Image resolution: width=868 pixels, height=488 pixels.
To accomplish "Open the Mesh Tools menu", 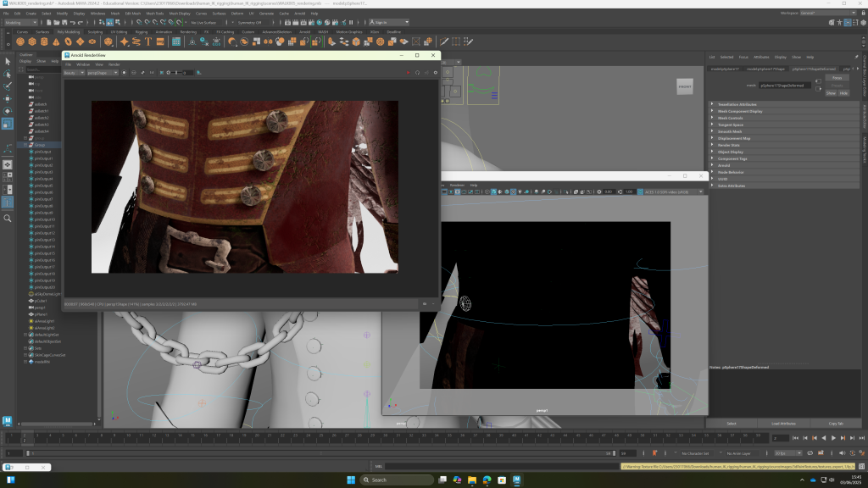I will (x=155, y=14).
